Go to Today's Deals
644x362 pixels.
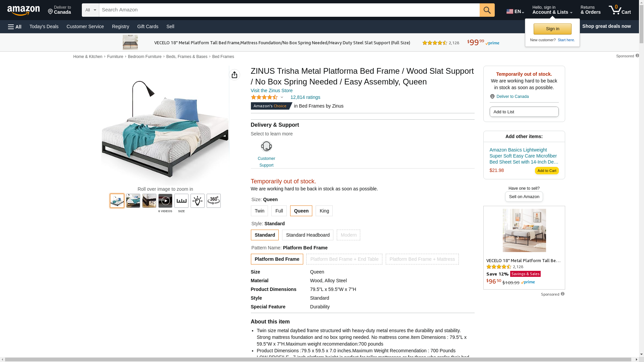[44, 26]
